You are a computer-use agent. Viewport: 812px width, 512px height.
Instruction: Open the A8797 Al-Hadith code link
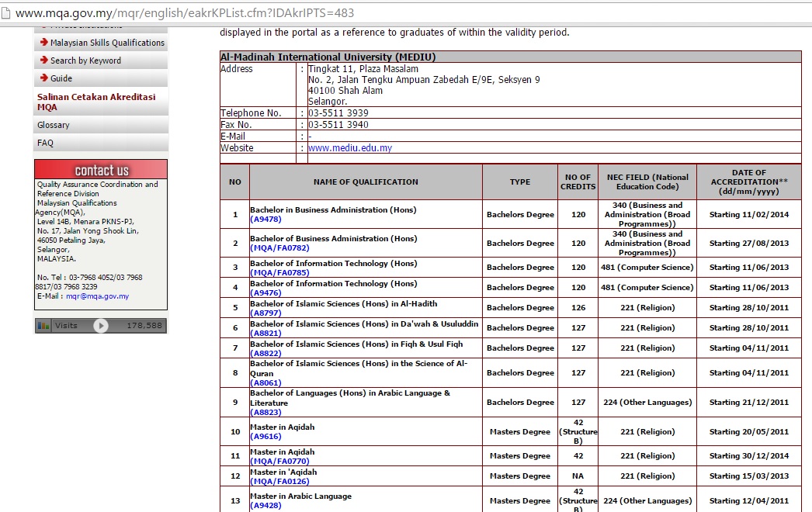tap(265, 313)
